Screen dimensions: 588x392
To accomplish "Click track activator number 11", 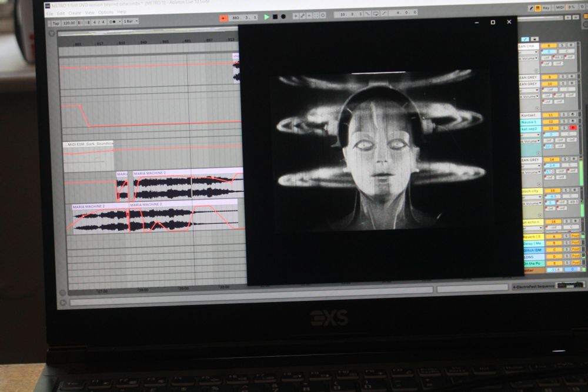I will click(550, 115).
